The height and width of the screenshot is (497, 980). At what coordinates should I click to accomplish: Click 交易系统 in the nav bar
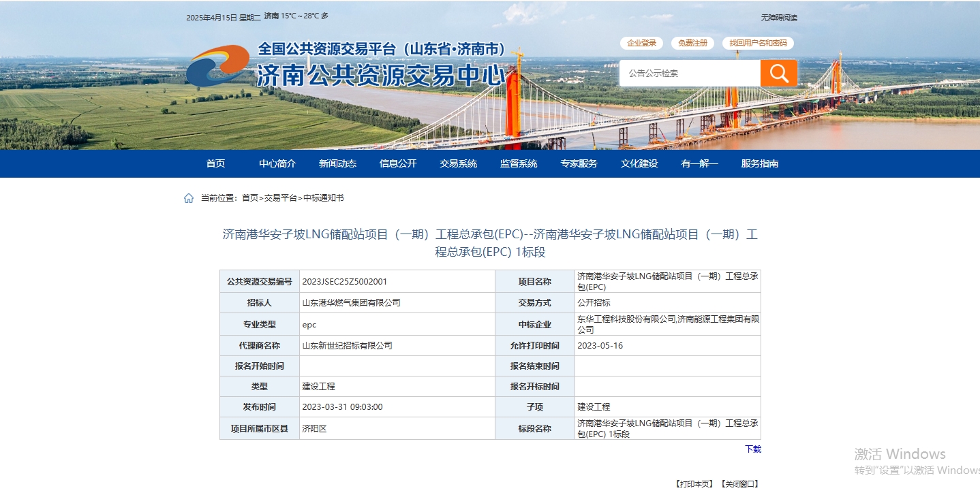pyautogui.click(x=458, y=163)
